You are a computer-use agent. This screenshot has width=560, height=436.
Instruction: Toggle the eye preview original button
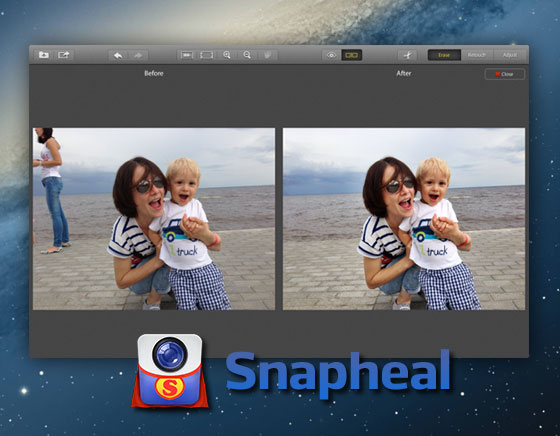tap(331, 55)
